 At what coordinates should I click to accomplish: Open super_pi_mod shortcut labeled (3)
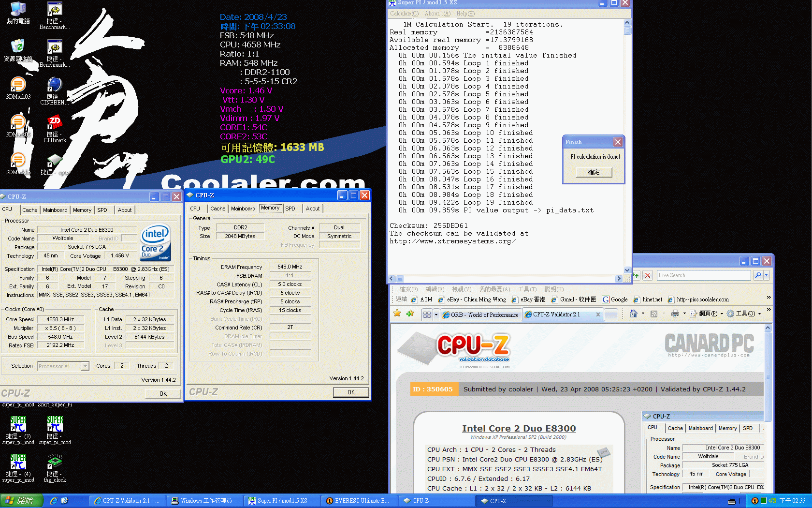[18, 430]
